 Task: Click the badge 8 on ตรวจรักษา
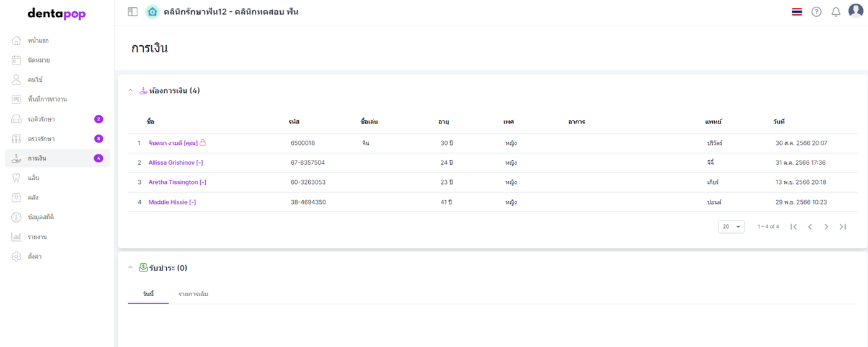(99, 139)
